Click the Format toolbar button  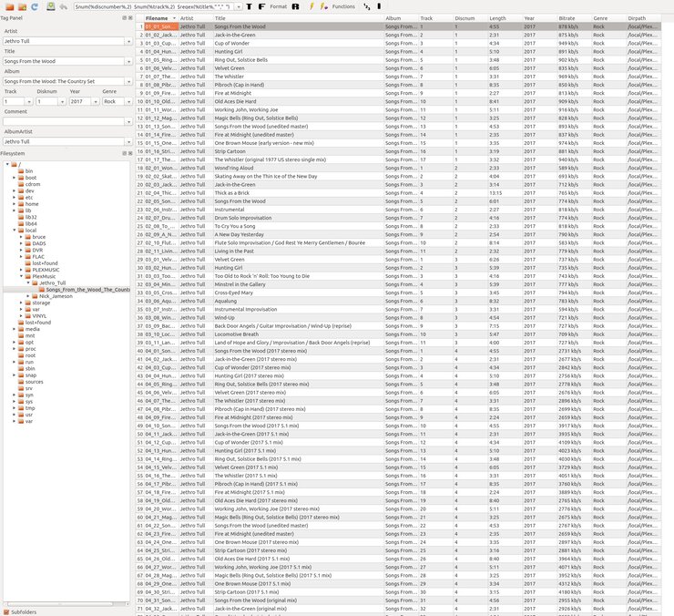coord(278,6)
